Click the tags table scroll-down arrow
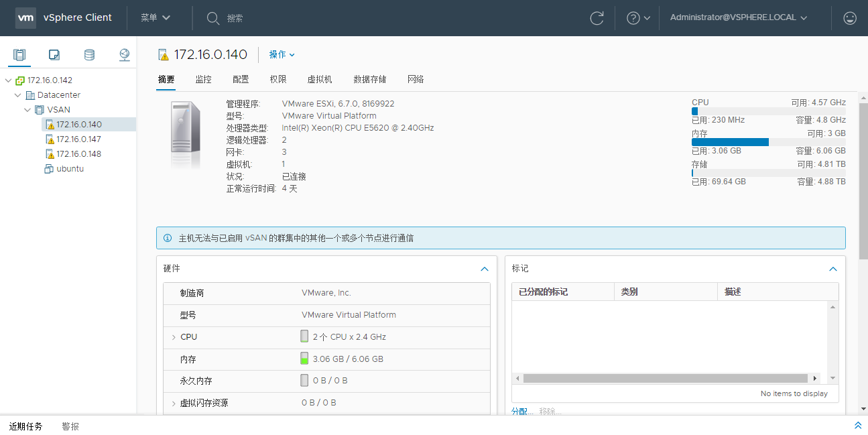The width and height of the screenshot is (868, 435). click(833, 379)
